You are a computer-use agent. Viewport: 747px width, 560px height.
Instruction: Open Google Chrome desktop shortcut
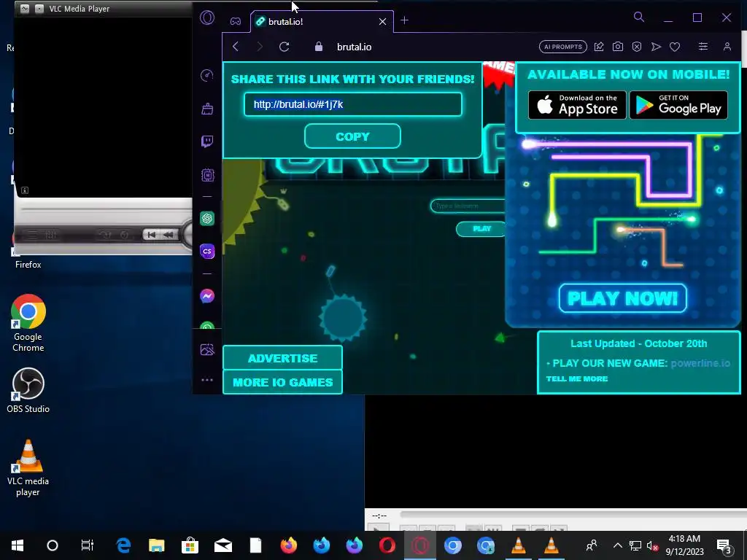point(28,323)
